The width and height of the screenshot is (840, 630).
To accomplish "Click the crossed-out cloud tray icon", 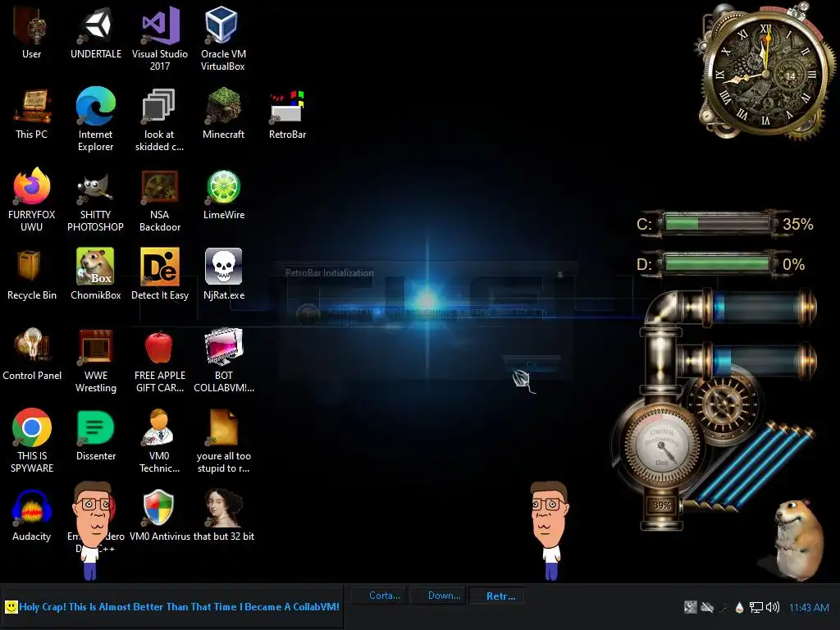I will 707,607.
